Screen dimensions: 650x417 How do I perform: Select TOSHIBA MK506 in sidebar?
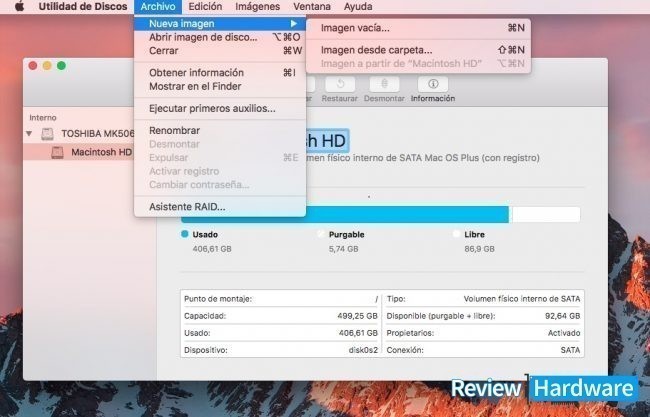click(79, 133)
